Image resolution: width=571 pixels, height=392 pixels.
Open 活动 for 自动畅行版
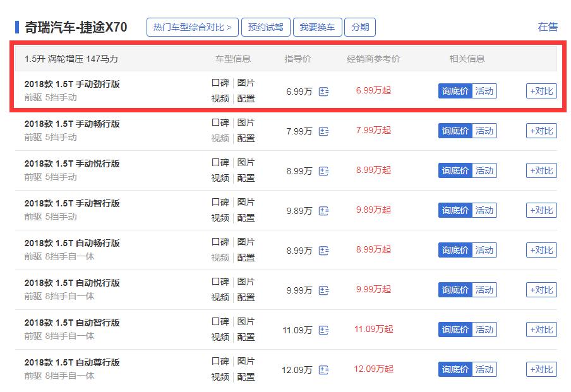pyautogui.click(x=484, y=250)
